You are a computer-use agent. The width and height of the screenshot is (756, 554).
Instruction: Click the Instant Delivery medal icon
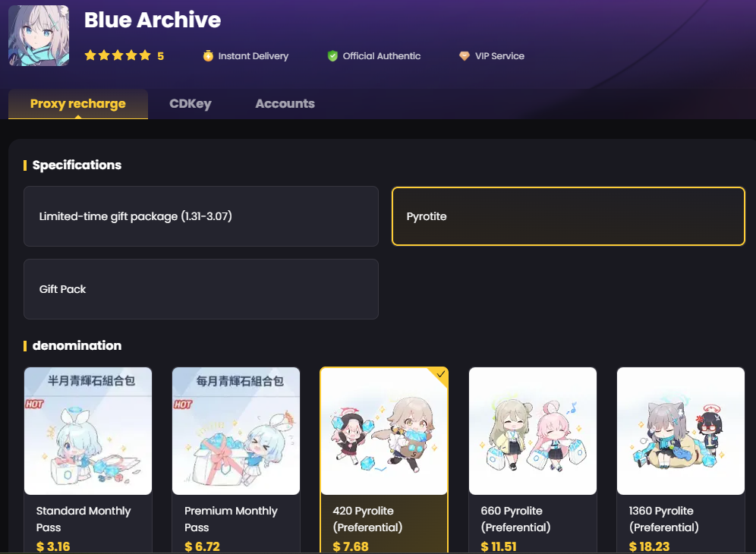pos(208,56)
